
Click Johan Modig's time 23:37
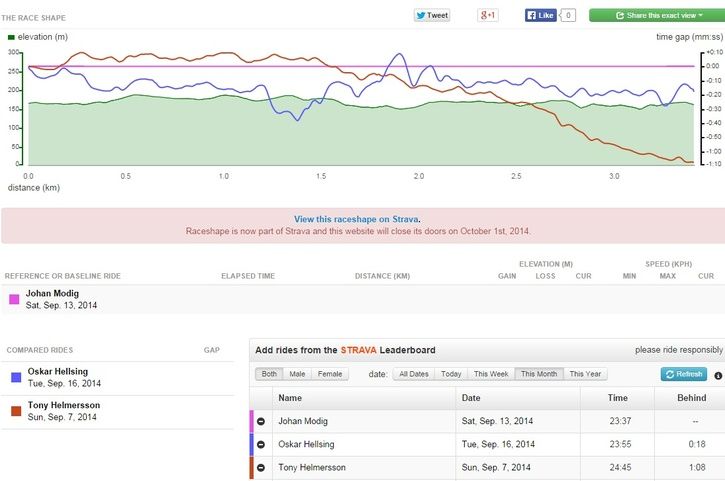[x=620, y=421]
